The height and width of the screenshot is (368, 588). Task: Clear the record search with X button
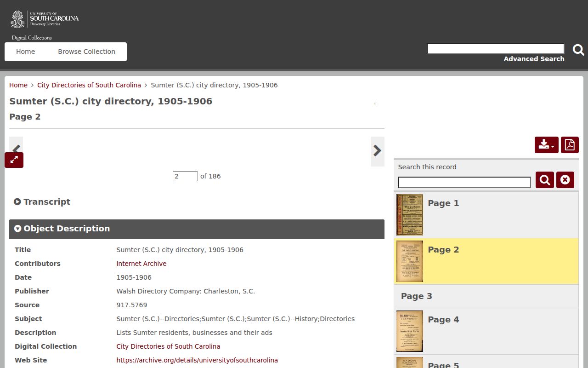[565, 180]
